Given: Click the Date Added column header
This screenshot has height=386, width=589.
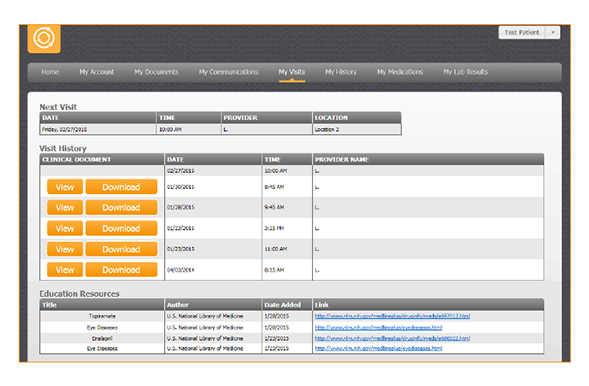Looking at the screenshot, I should [x=287, y=305].
